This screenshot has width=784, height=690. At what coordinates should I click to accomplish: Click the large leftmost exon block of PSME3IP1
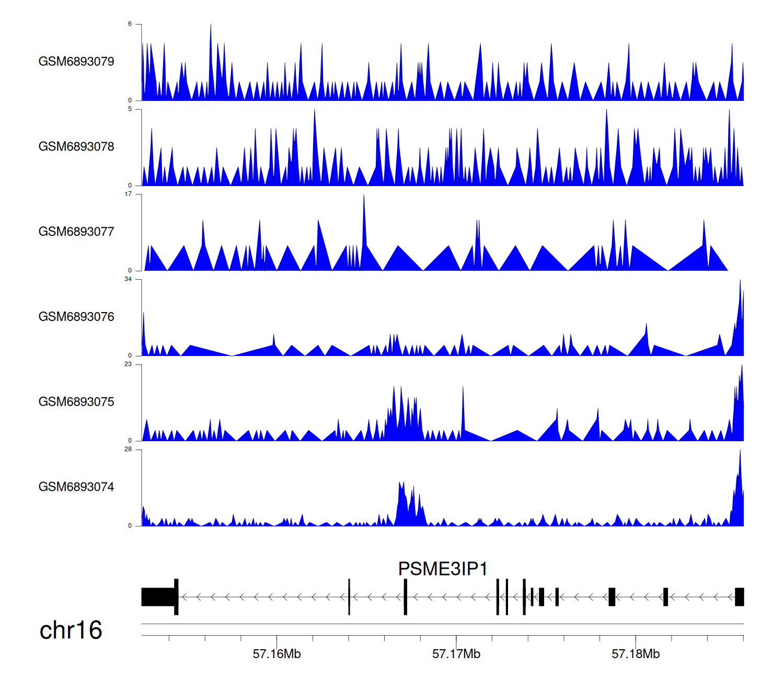pyautogui.click(x=158, y=597)
